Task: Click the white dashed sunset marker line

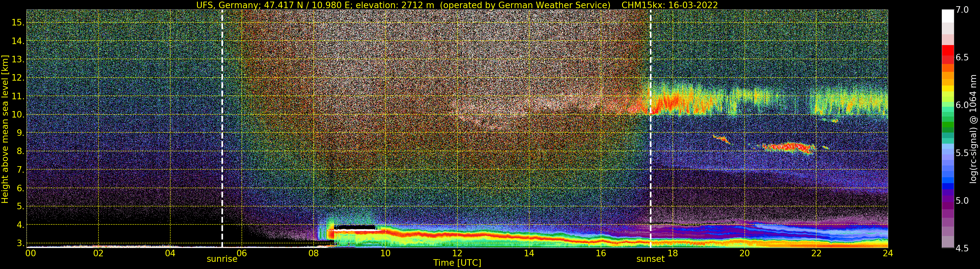Action: pyautogui.click(x=651, y=129)
